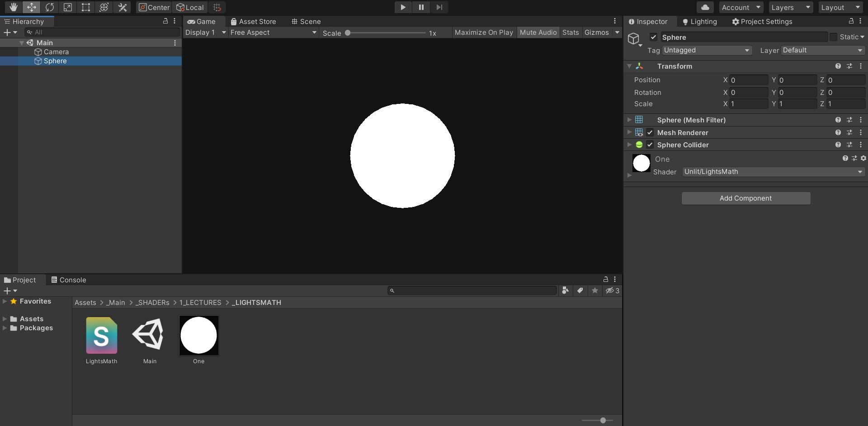
Task: Open the Tag Untagged dropdown
Action: (x=707, y=50)
